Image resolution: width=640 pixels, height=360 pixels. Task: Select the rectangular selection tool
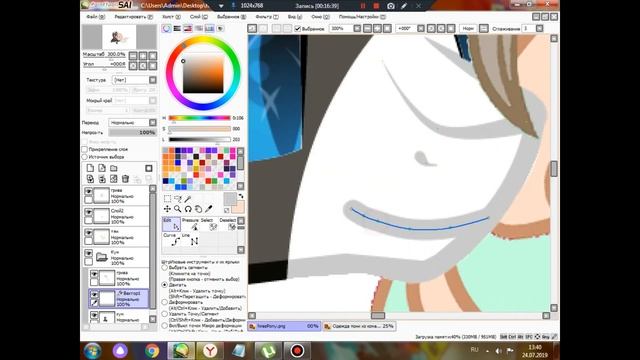[x=167, y=199]
